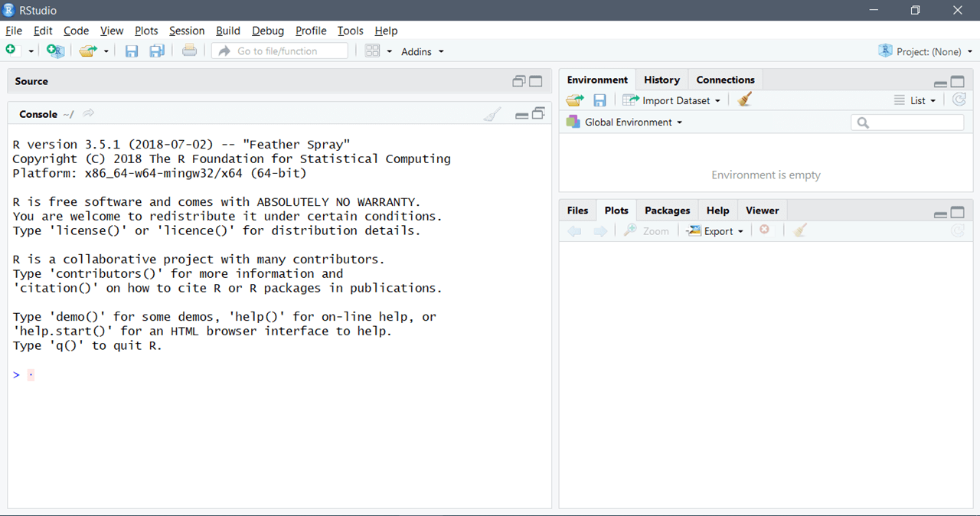Clear console with the broom icon

(492, 114)
